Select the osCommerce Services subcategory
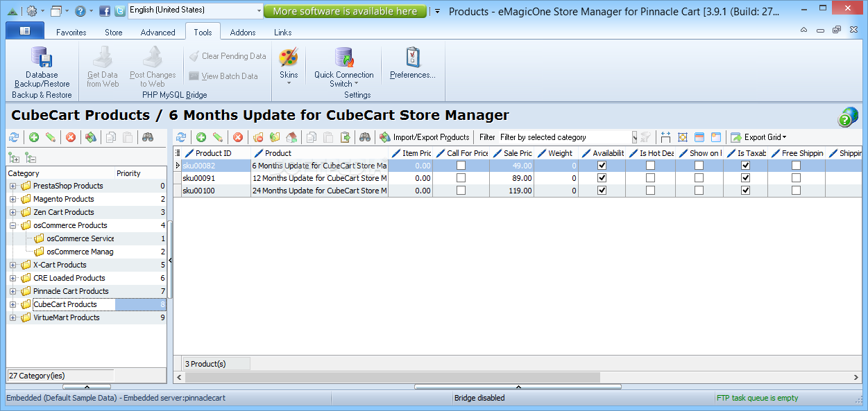This screenshot has width=868, height=411. [x=80, y=238]
